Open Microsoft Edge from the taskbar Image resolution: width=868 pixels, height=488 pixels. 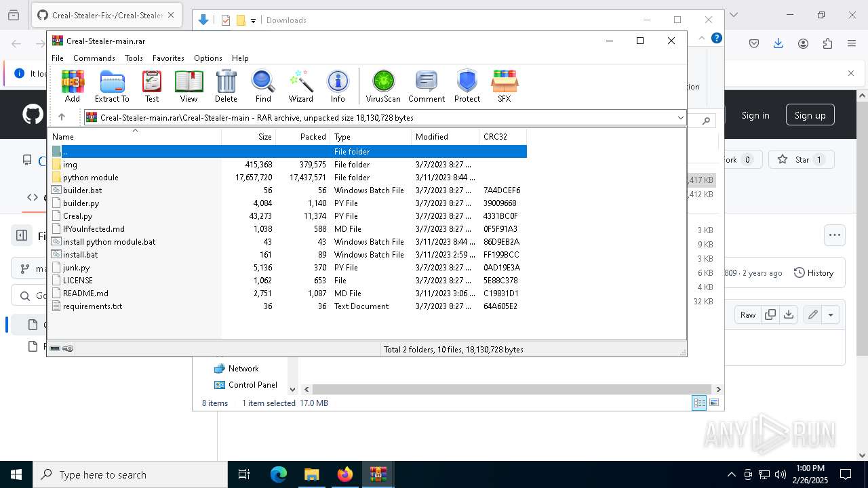click(x=279, y=474)
